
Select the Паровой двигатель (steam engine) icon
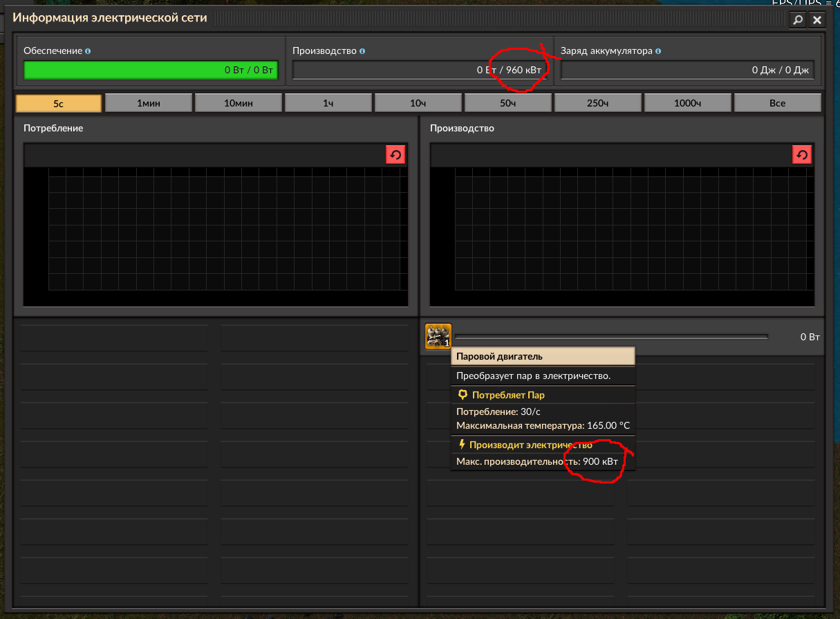[438, 336]
